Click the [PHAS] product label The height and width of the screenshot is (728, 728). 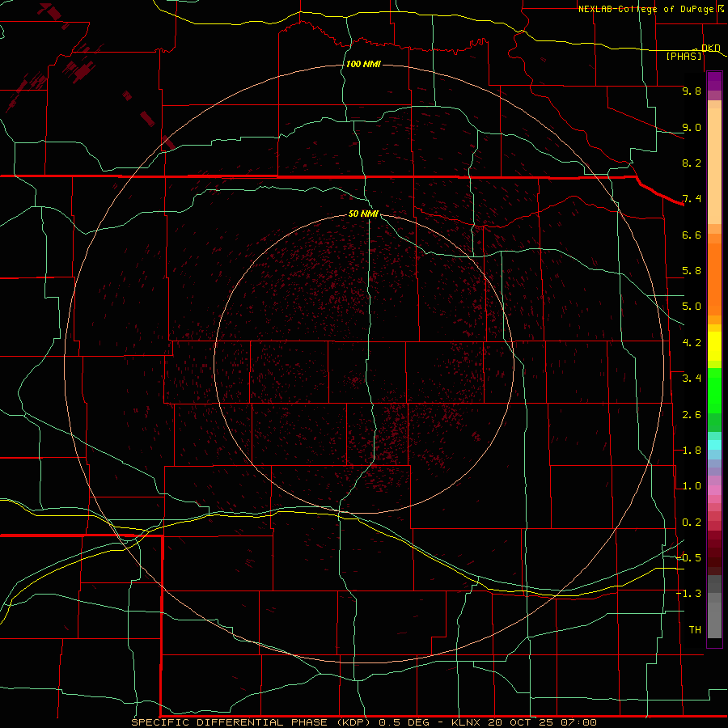pyautogui.click(x=684, y=56)
